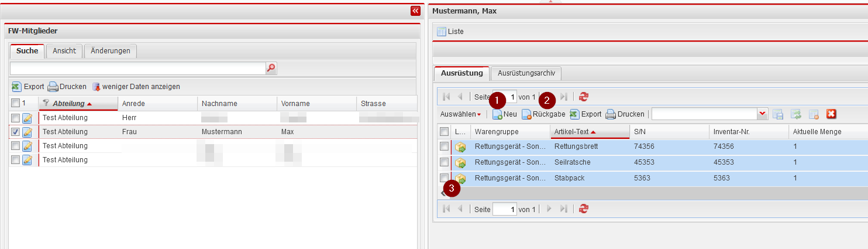Open the Änderungen tab
Image resolution: width=868 pixels, height=249 pixels.
click(x=111, y=51)
